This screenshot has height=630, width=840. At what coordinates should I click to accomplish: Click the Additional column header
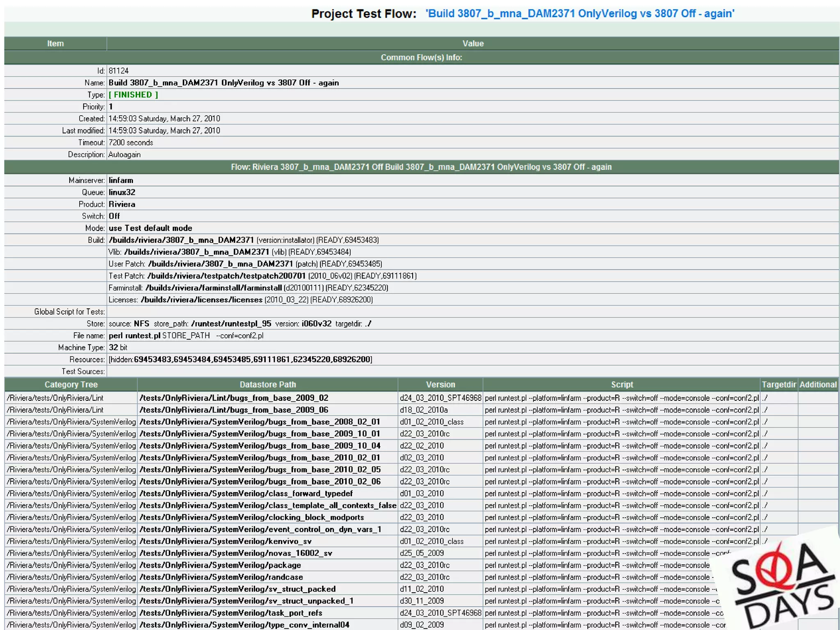[x=818, y=384]
